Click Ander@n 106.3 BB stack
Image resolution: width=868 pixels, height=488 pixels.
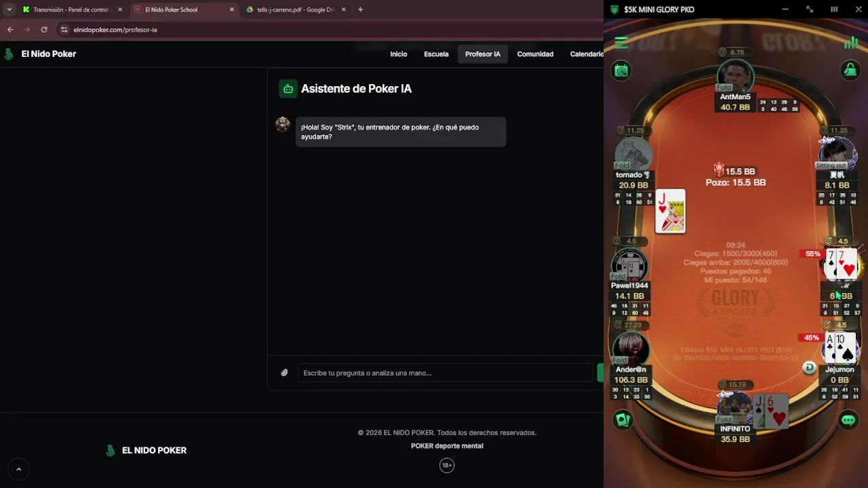click(631, 380)
